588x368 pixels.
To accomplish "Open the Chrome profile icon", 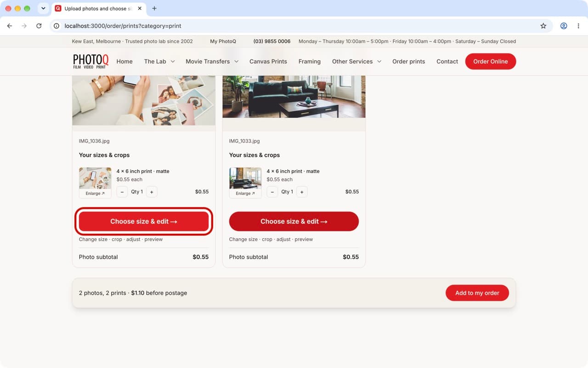I will click(x=564, y=26).
